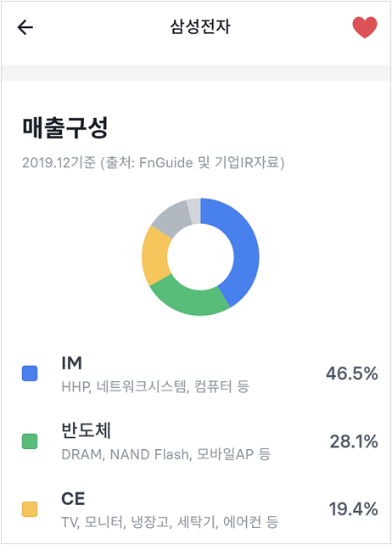Click the FnGuide source caption text
The image size is (392, 545).
click(154, 162)
